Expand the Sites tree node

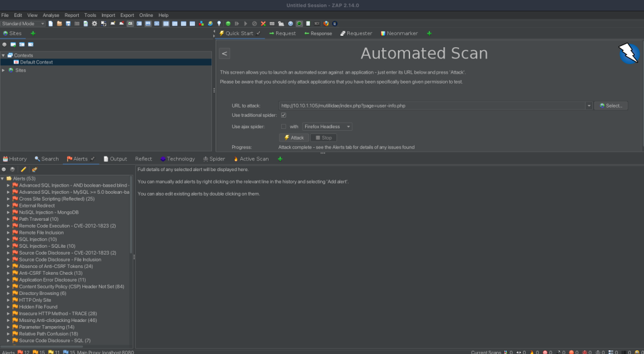coord(3,70)
